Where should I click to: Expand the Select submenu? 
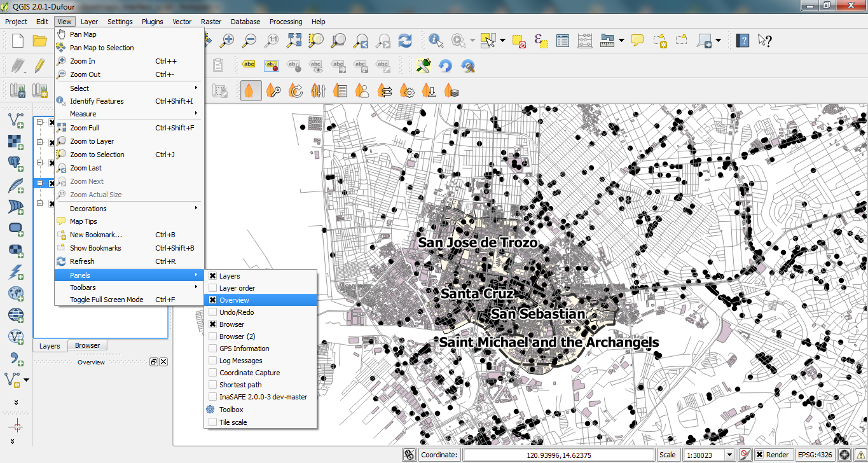(x=128, y=88)
